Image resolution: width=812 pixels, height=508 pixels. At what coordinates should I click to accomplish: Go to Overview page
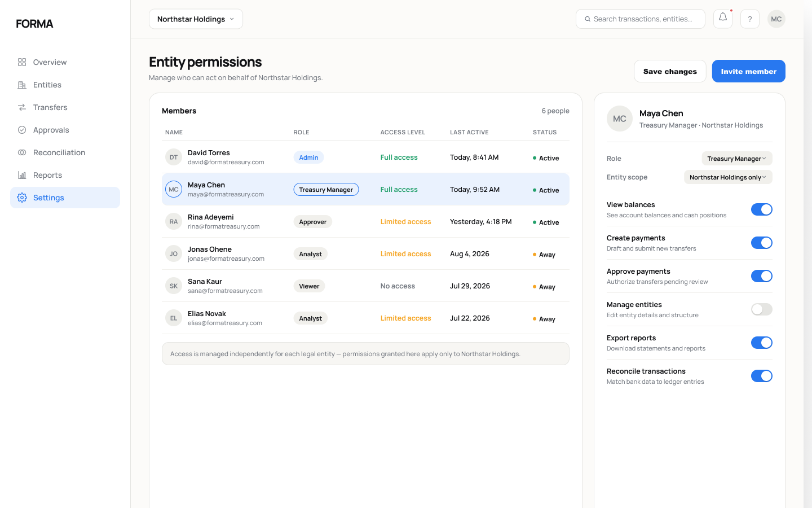point(65,62)
